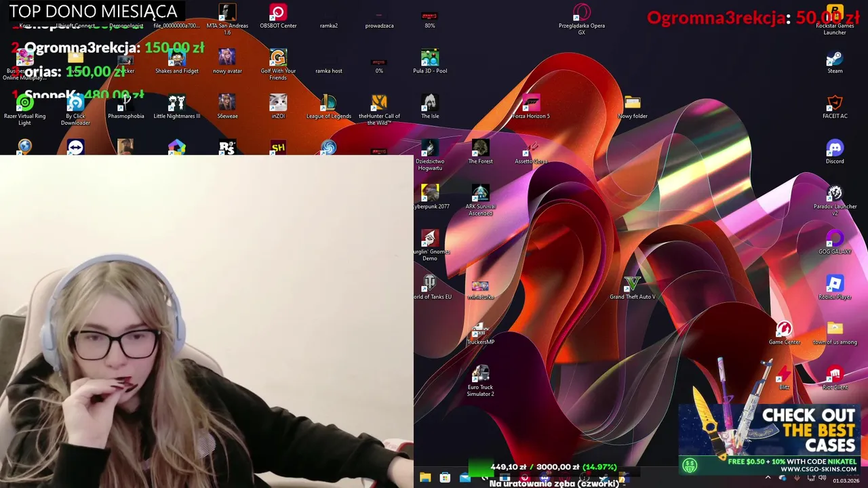Select the 80% file icon
Viewport: 868px width, 488px height.
(430, 19)
